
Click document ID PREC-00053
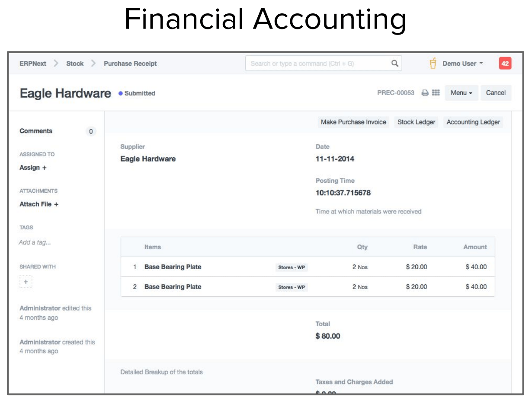pyautogui.click(x=396, y=93)
